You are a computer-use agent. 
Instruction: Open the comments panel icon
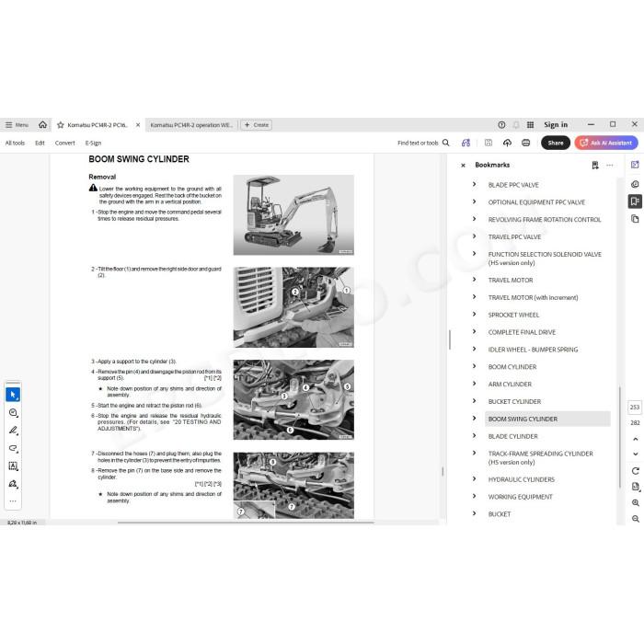(635, 184)
